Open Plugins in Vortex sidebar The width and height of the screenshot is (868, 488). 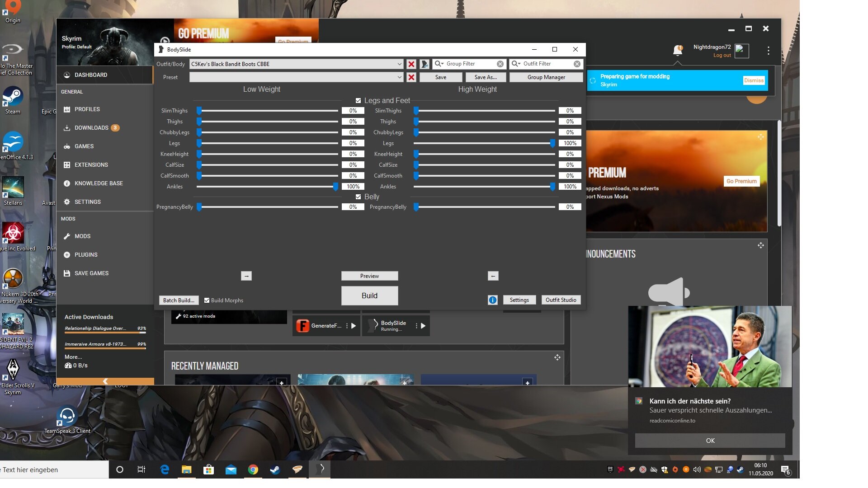tap(105, 255)
